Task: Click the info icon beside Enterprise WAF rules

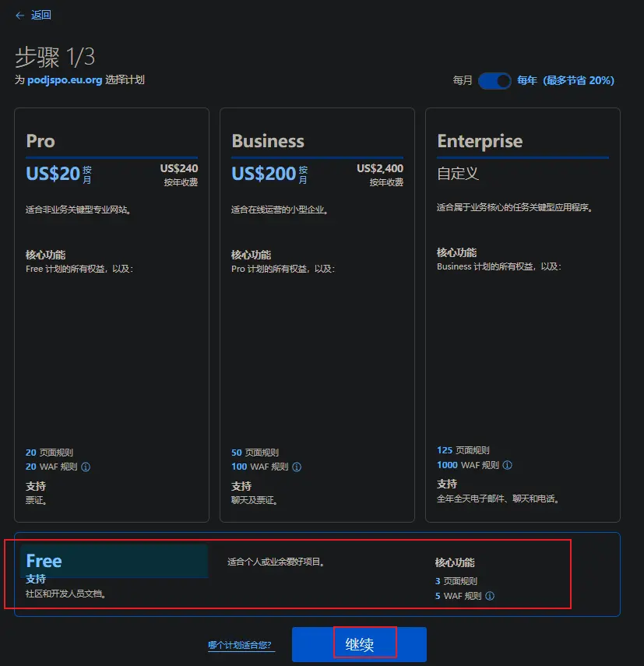Action: (x=508, y=465)
